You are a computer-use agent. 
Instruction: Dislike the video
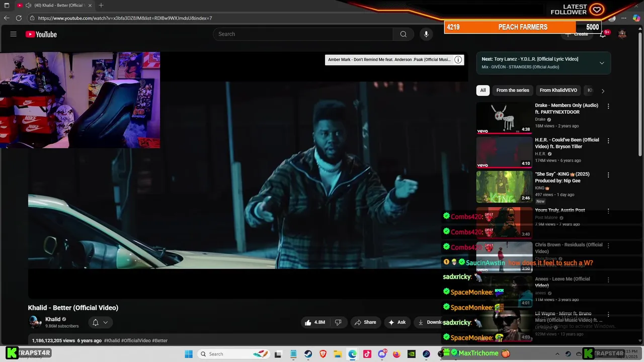[338, 322]
